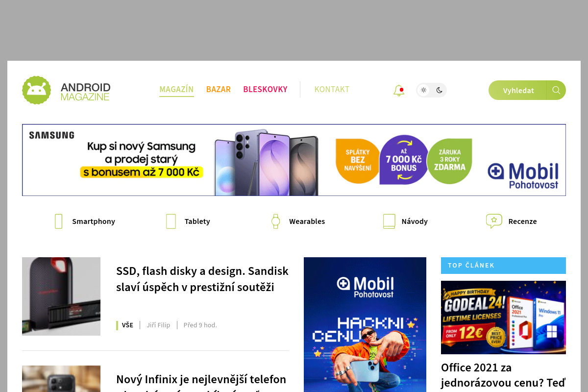The image size is (588, 392).
Task: Click the Tablety tablet icon
Action: (171, 221)
